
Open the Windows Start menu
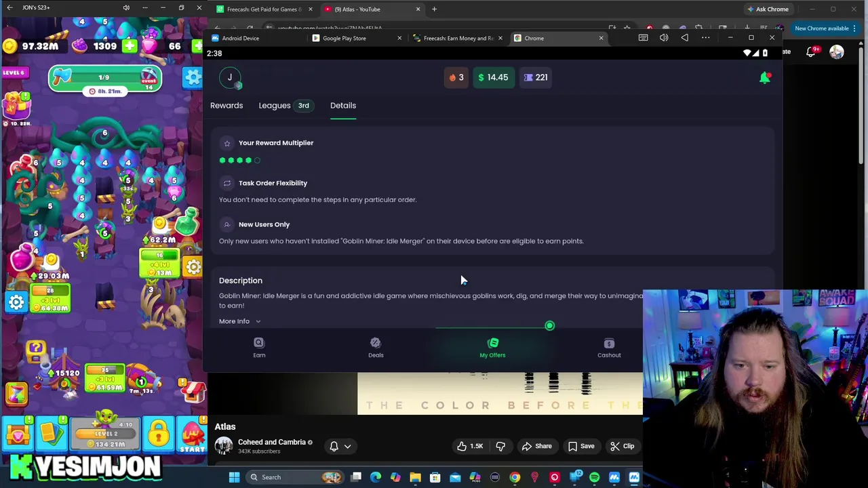point(234,477)
